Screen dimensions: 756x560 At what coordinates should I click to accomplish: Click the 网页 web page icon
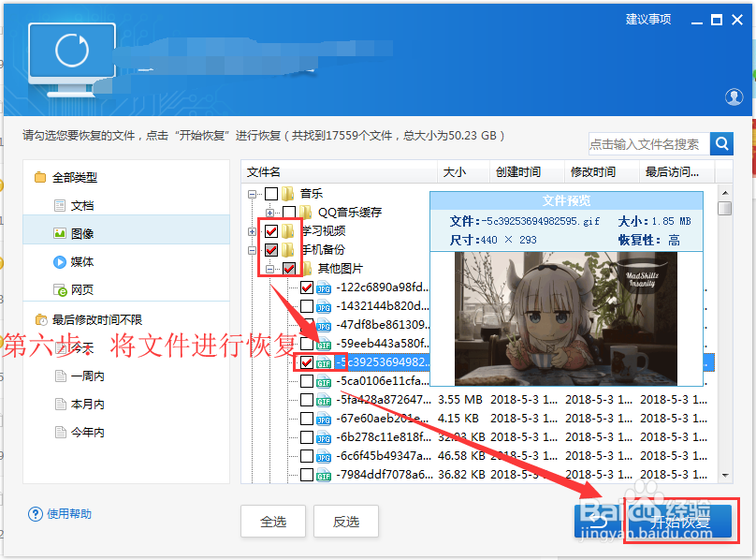coord(60,290)
